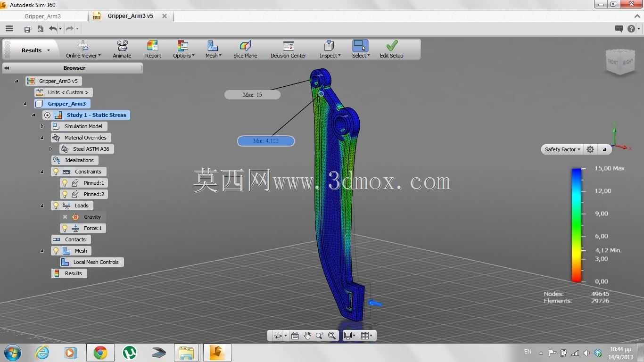The width and height of the screenshot is (644, 362).
Task: Click the Redo arrow
Action: (69, 29)
